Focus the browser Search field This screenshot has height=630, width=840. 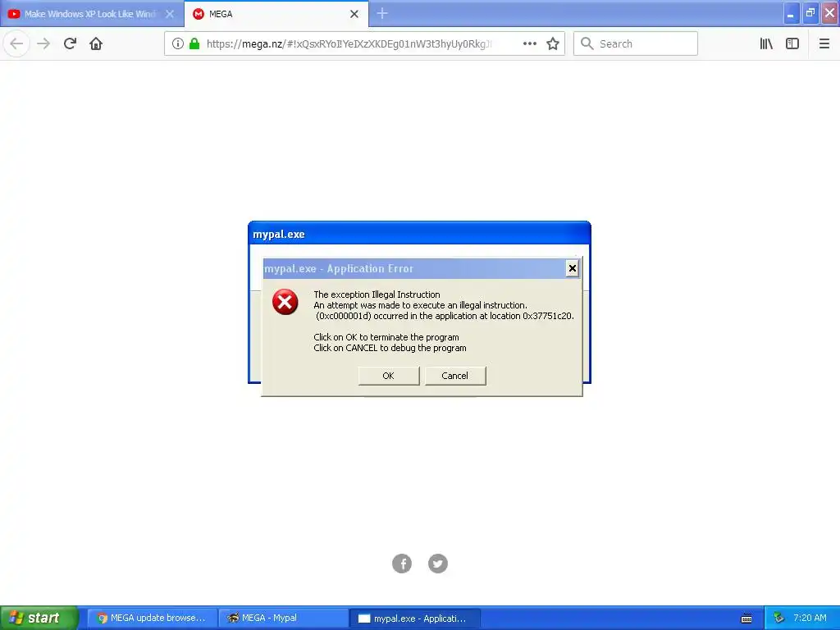click(x=636, y=43)
